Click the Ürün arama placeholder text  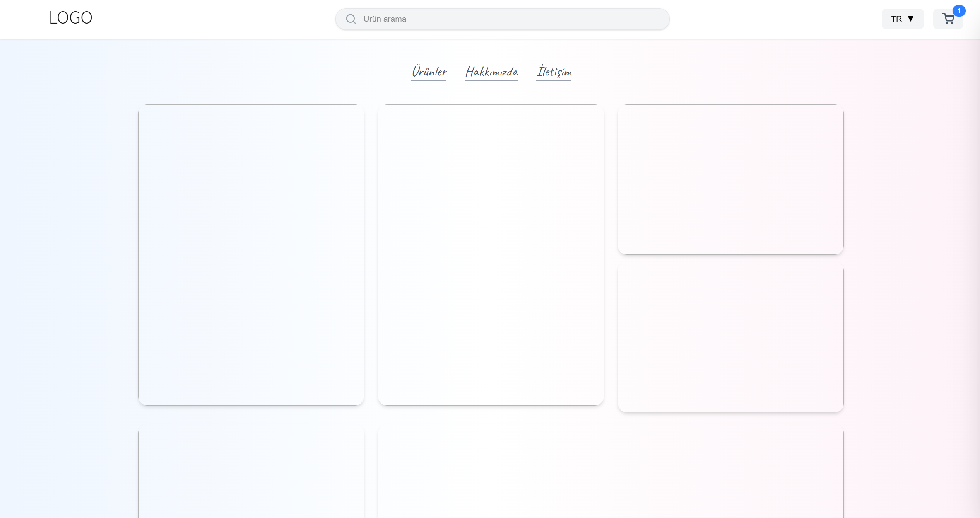[385, 19]
